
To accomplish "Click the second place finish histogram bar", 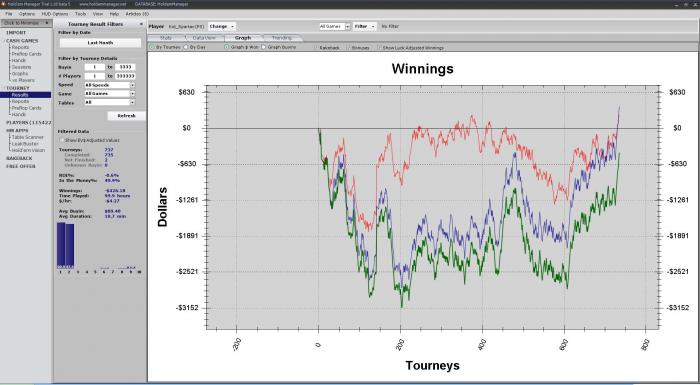I will [70, 246].
